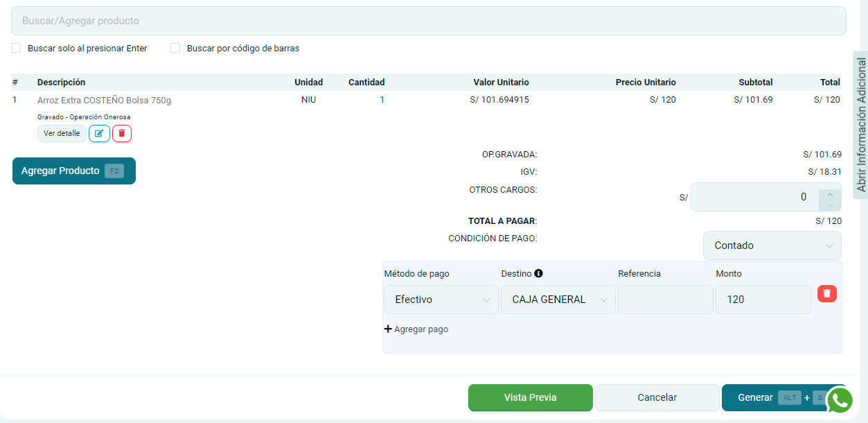Click the green Vista Previa button
Viewport: 868px width, 423px height.
coord(530,397)
